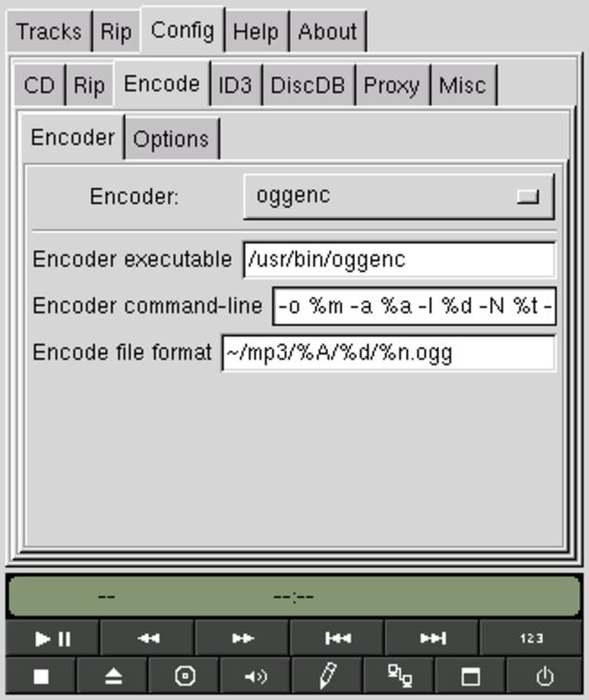
Task: Quit Grip using the power icon
Action: (545, 676)
